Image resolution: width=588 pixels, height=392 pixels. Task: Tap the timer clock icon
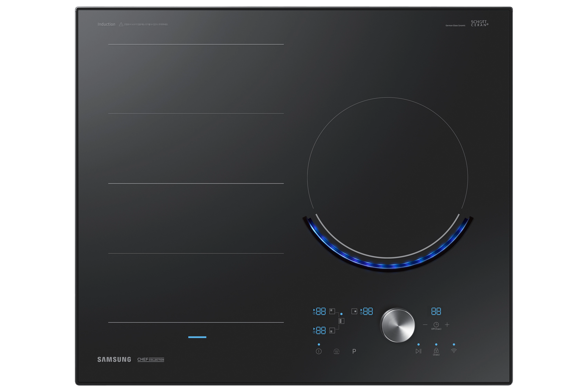coord(436,325)
